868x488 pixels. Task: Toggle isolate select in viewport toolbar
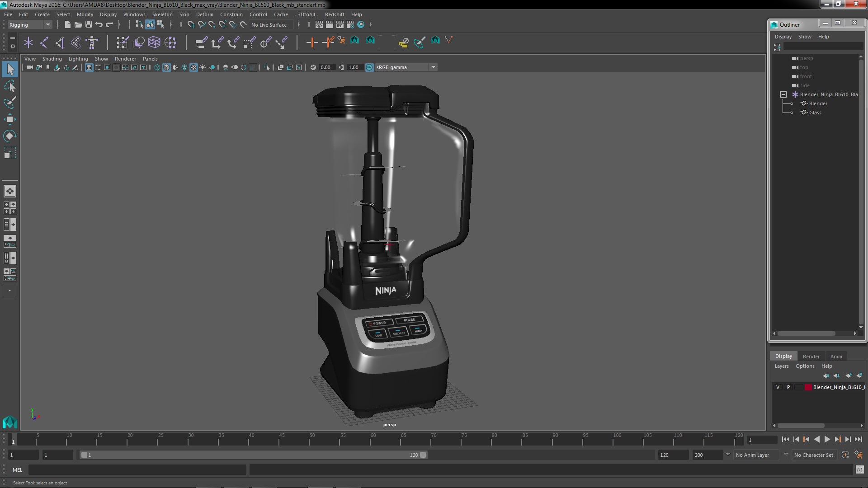coord(266,67)
